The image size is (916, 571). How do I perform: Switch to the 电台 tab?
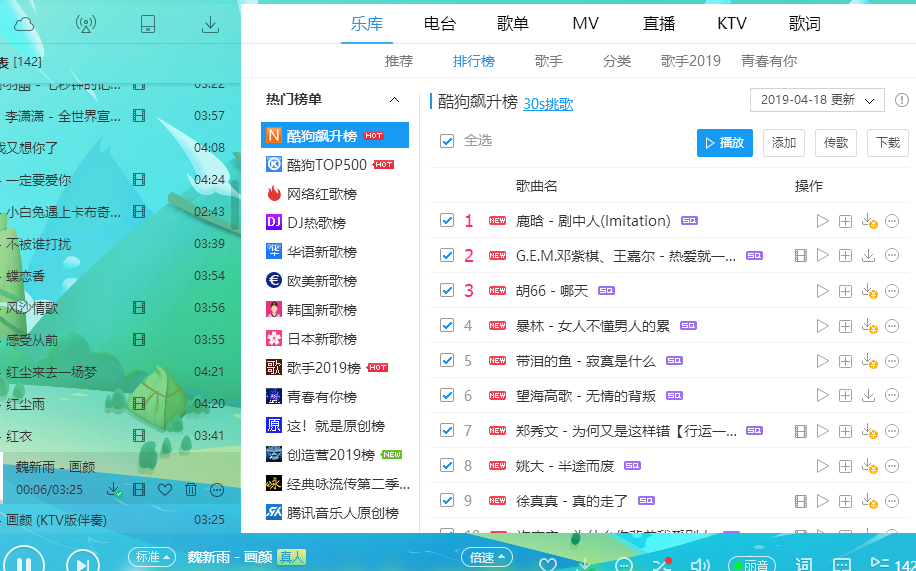click(440, 24)
